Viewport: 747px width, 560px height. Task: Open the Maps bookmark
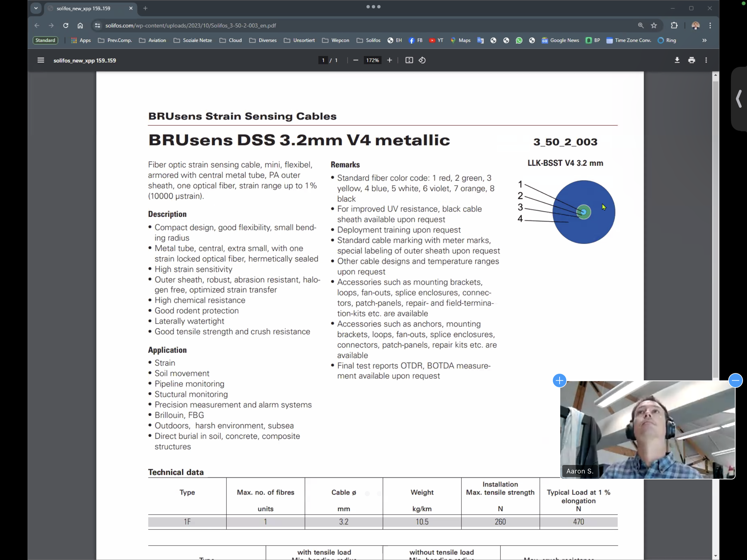460,41
